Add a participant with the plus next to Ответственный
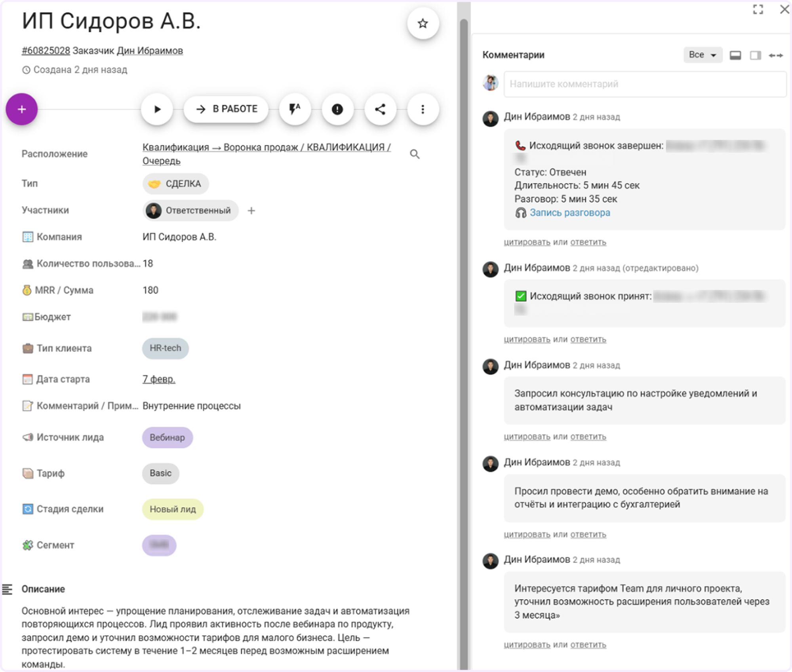Viewport: 792px width, 672px height. click(251, 211)
